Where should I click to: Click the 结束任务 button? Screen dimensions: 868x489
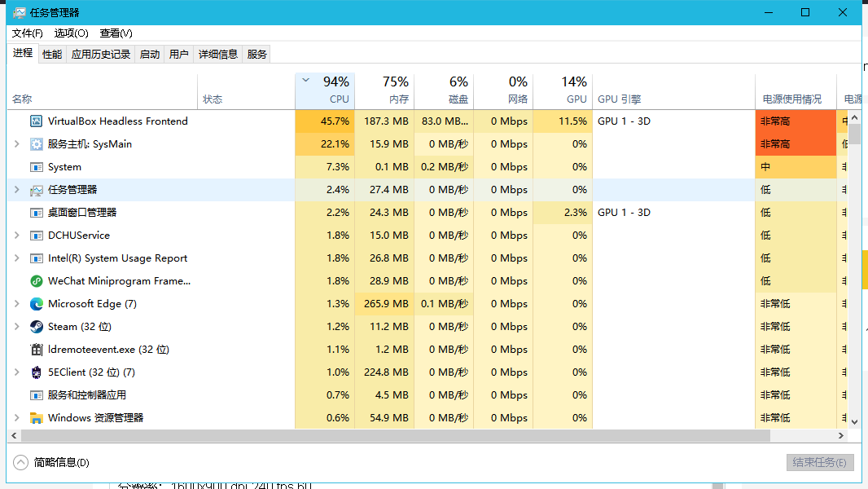tap(819, 462)
